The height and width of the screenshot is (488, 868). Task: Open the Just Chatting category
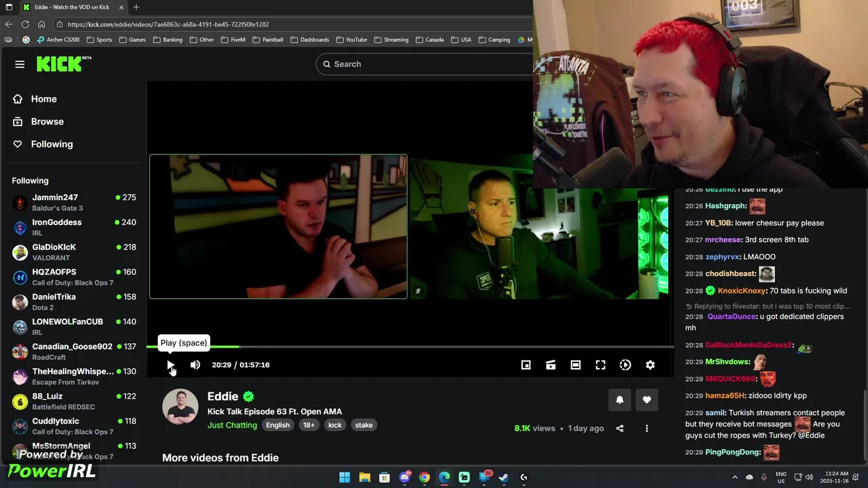[x=232, y=425]
